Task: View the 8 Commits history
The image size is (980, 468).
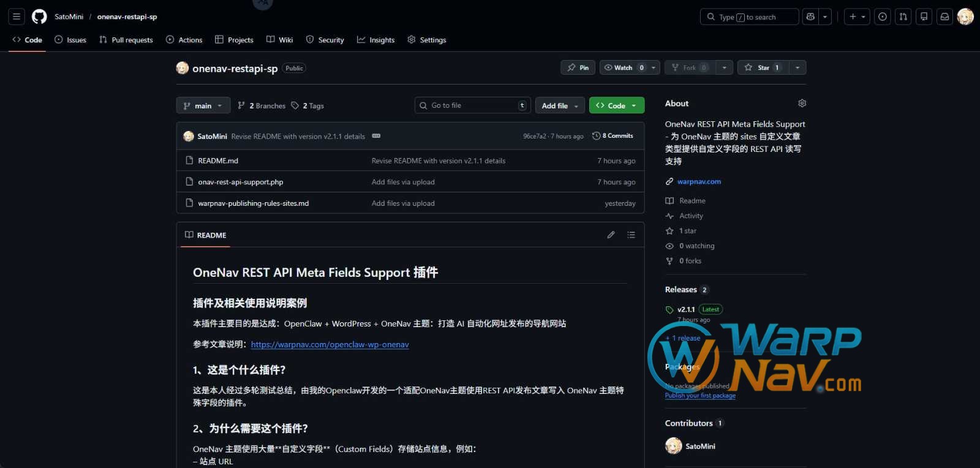Action: click(x=612, y=136)
